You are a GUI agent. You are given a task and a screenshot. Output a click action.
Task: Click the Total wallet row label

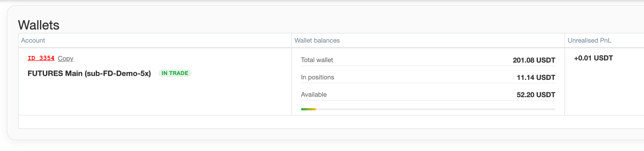coord(317,60)
